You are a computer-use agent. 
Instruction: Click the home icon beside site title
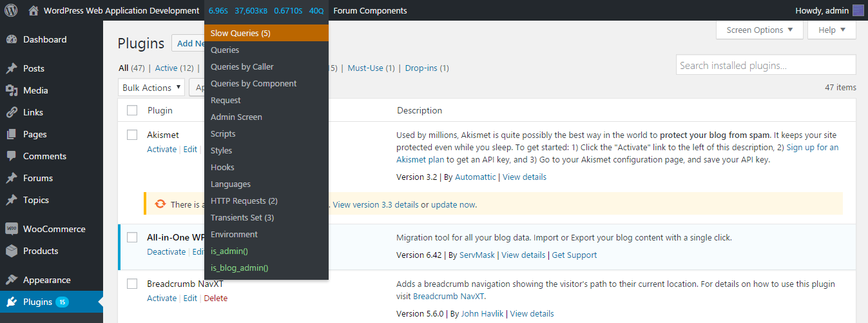pos(34,10)
